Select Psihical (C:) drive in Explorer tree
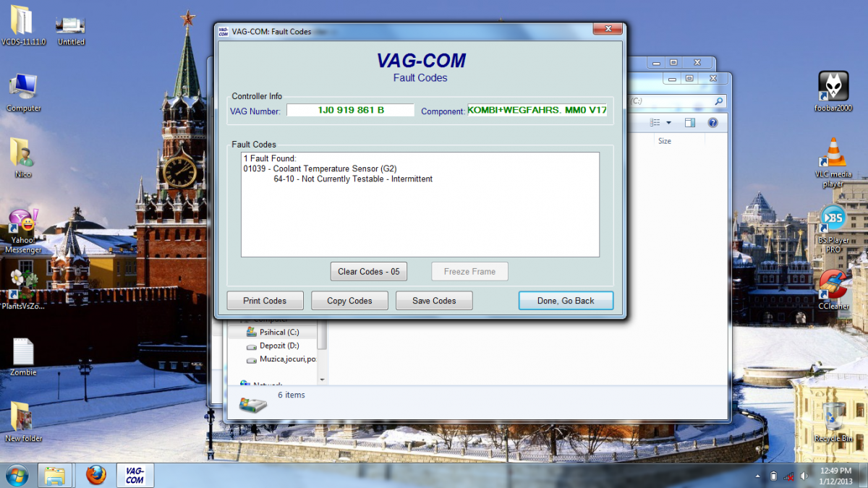 273,332
